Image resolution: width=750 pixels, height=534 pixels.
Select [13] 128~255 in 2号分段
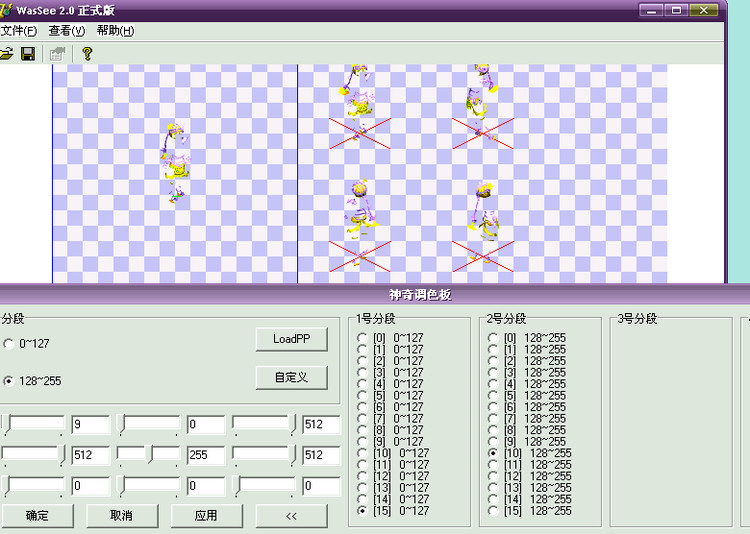529,487
